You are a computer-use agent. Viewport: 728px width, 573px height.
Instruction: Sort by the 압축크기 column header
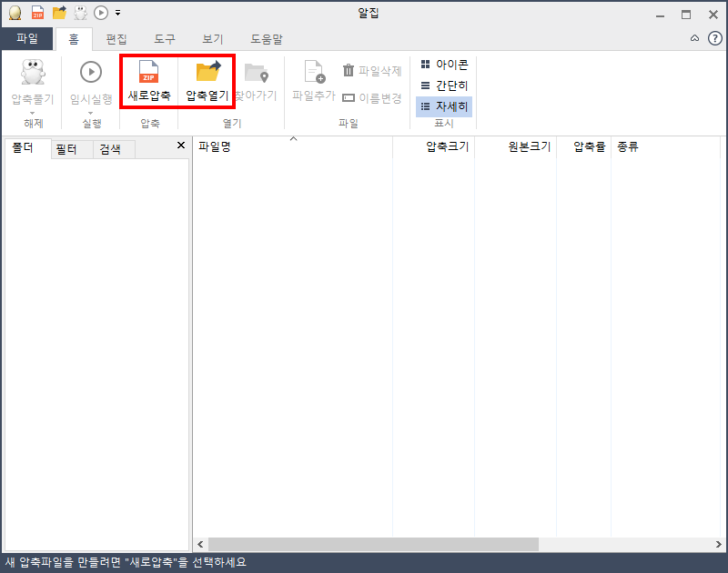(434, 146)
